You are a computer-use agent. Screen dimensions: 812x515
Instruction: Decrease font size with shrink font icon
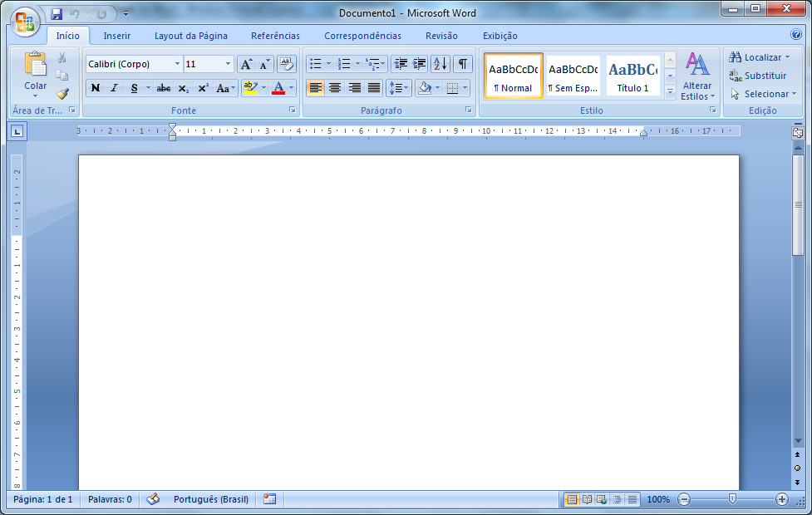264,64
